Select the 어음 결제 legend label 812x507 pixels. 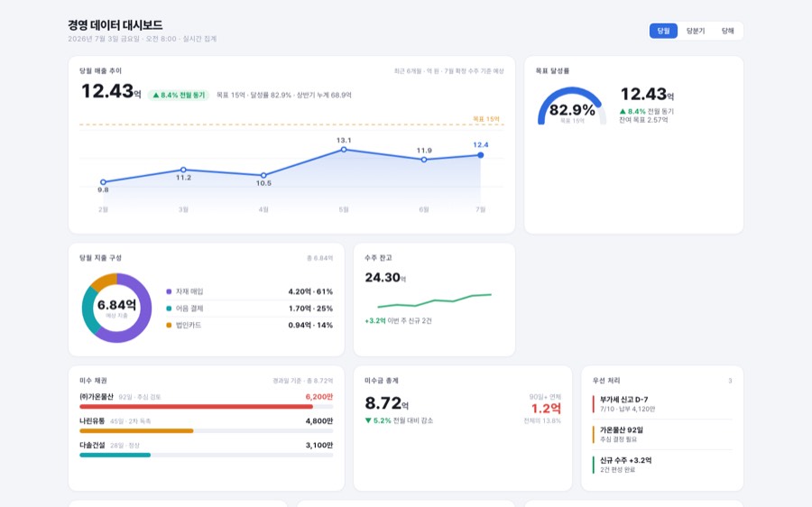(189, 309)
